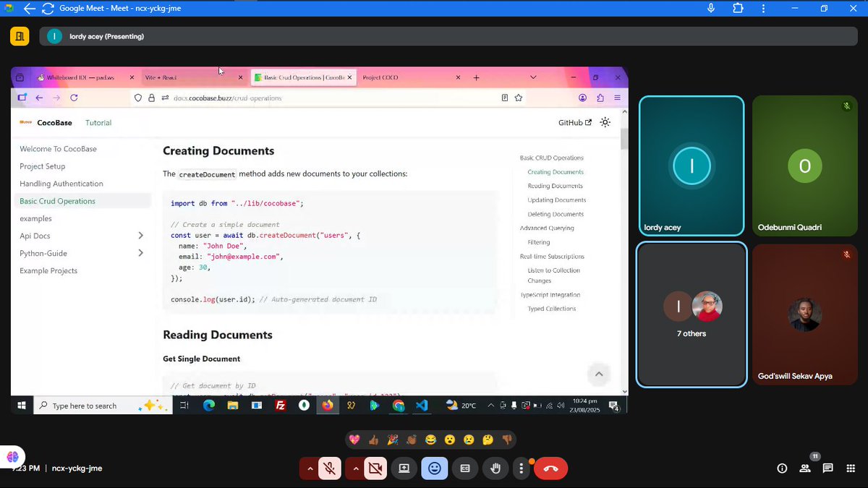868x488 pixels.
Task: Unmute the microphone icon
Action: click(329, 468)
